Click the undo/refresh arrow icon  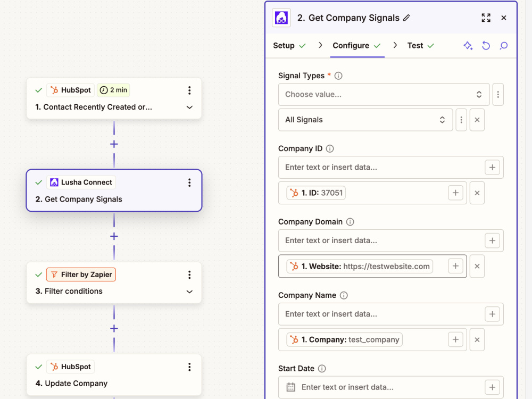coord(486,45)
